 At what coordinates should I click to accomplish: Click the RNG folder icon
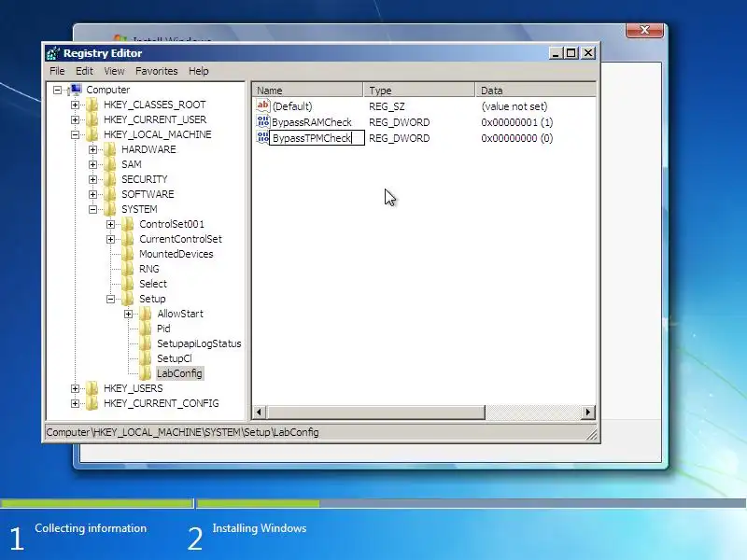pyautogui.click(x=128, y=269)
